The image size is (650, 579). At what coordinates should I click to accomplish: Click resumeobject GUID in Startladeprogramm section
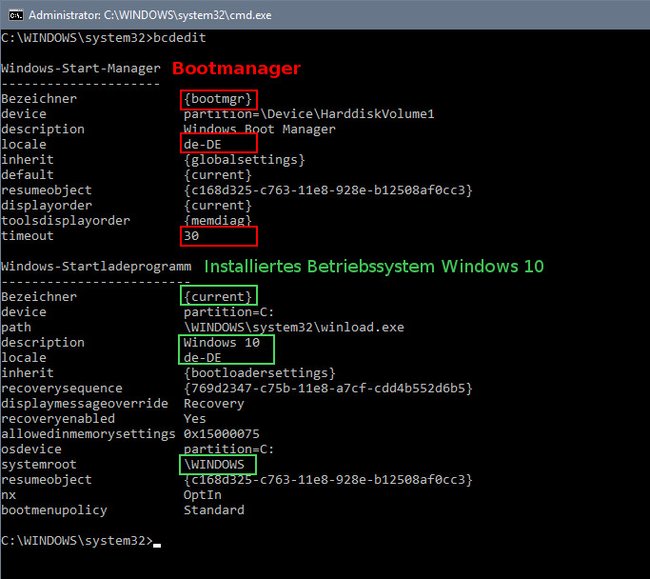point(328,480)
